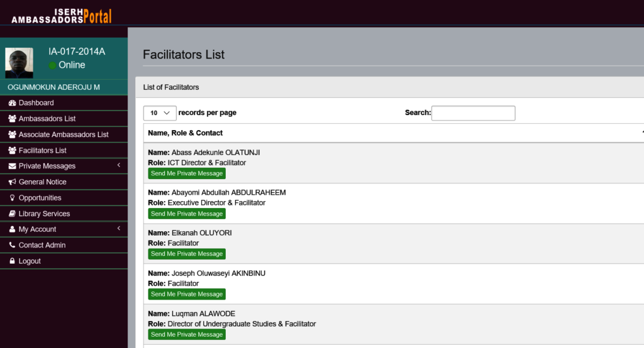Click the Logout padlock icon
The width and height of the screenshot is (644, 348).
point(12,261)
